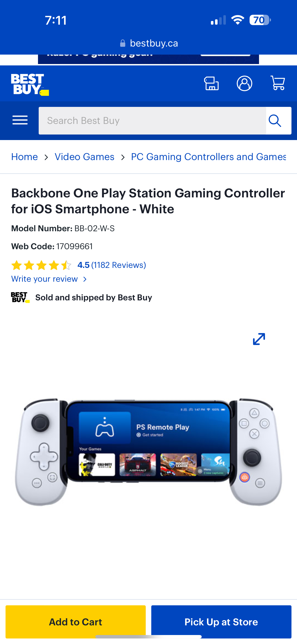
Task: Tap the Razer gaming gear banner
Action: [x=148, y=59]
